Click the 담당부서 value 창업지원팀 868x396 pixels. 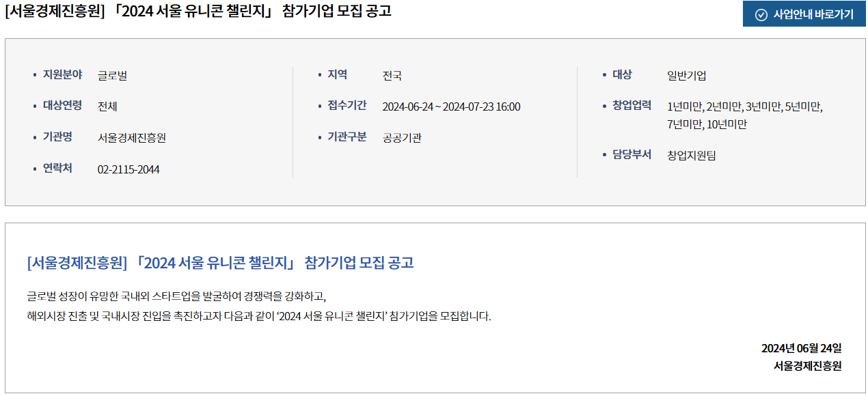coord(692,155)
